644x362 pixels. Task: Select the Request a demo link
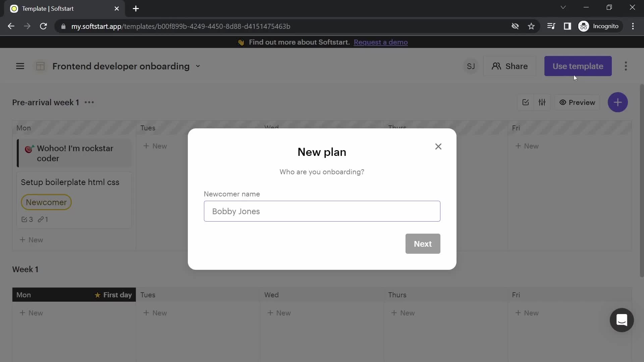381,42
